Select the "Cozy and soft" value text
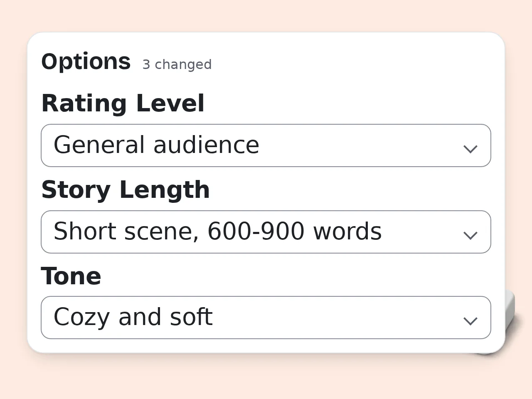This screenshot has width=532, height=399. 133,317
